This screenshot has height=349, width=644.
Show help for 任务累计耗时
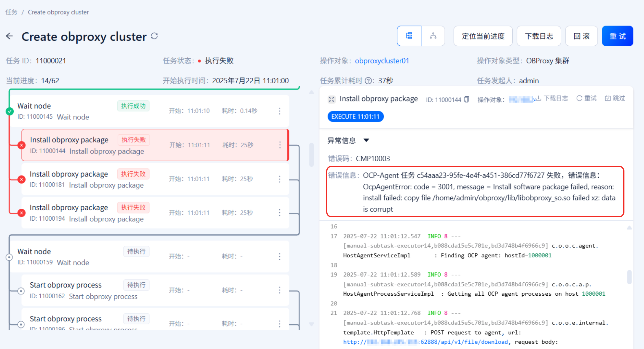coord(368,81)
